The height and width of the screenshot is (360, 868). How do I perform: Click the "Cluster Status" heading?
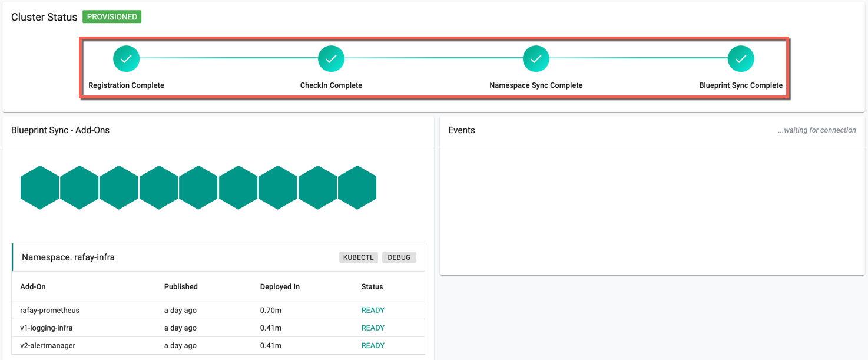(x=44, y=17)
